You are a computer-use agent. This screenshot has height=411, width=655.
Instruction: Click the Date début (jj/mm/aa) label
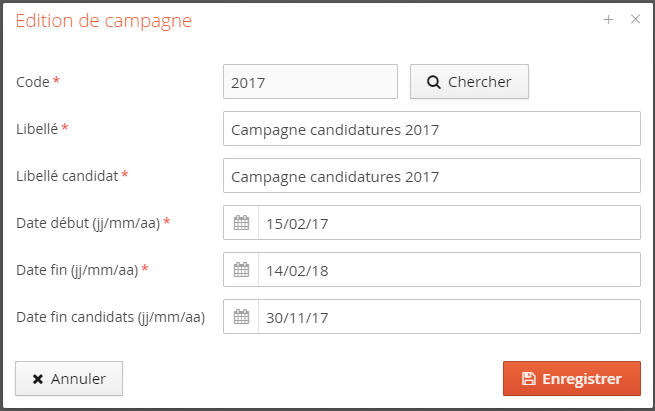[x=88, y=222]
